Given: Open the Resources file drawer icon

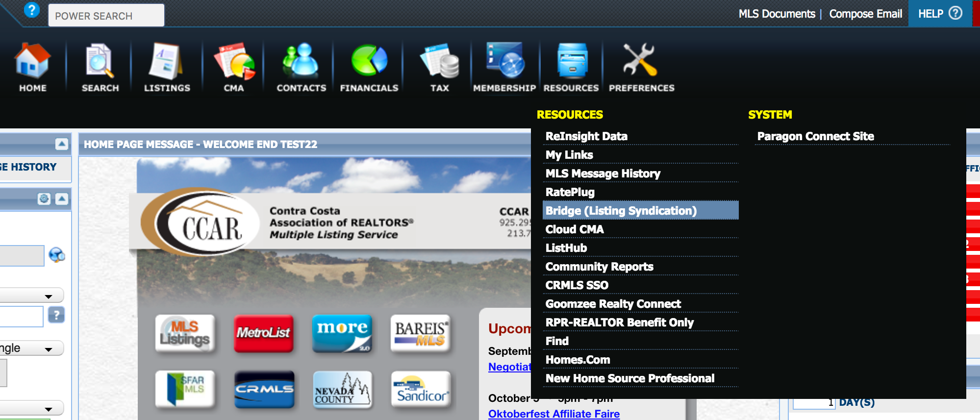Looking at the screenshot, I should tap(572, 61).
